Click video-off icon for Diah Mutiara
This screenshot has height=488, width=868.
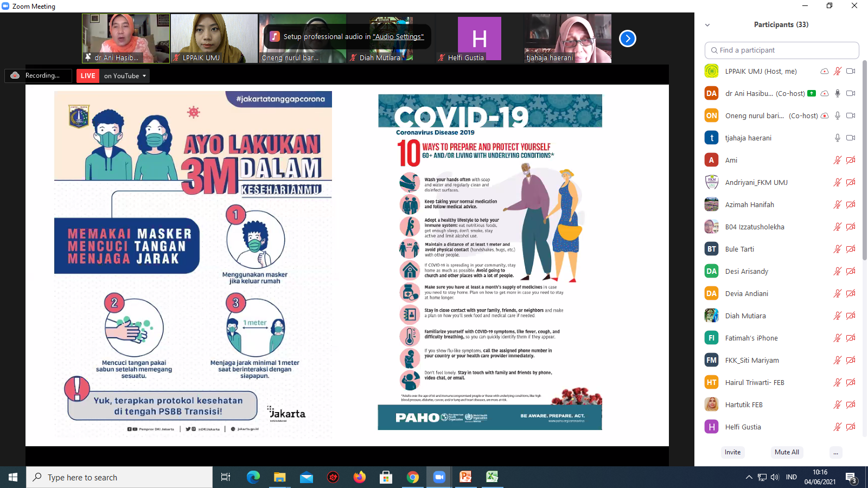[851, 316]
